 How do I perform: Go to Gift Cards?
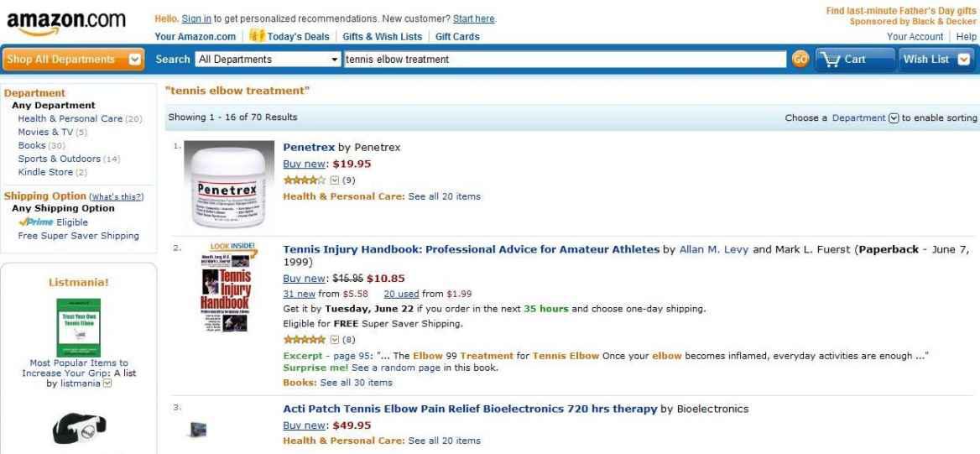[457, 37]
